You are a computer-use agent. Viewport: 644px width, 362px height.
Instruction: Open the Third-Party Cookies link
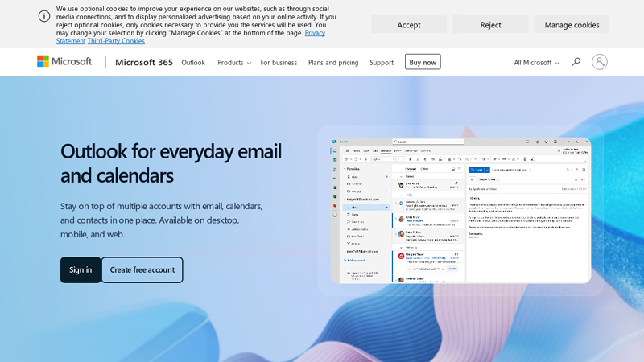(x=116, y=41)
